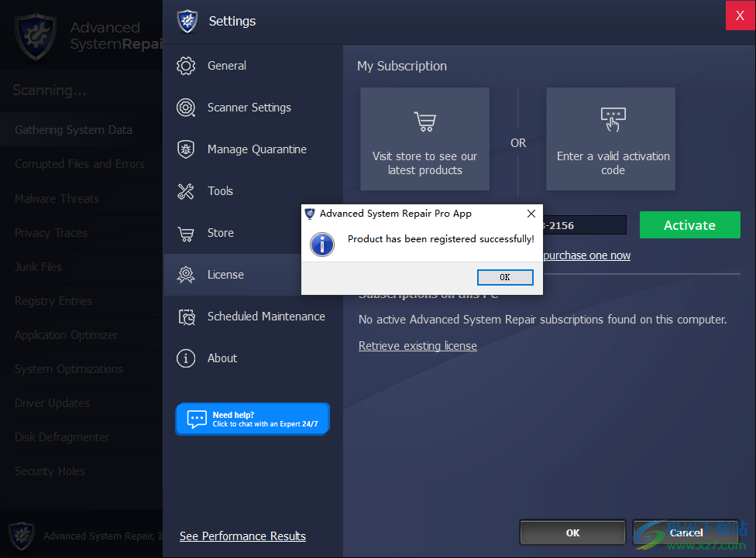This screenshot has width=756, height=558.
Task: Select the License tab
Action: pos(233,275)
